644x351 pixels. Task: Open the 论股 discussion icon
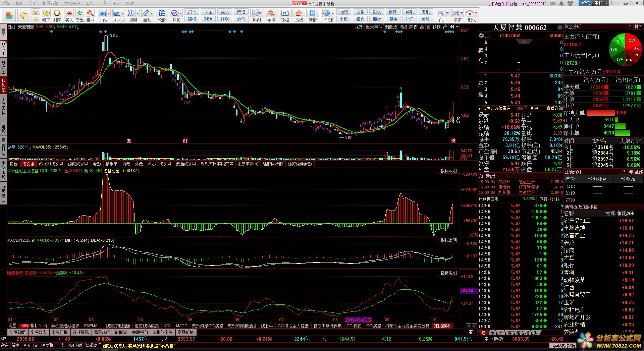tap(162, 13)
